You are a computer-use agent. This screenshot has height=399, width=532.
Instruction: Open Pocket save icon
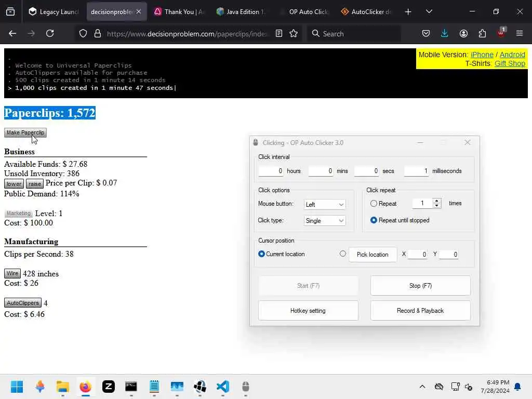click(426, 34)
